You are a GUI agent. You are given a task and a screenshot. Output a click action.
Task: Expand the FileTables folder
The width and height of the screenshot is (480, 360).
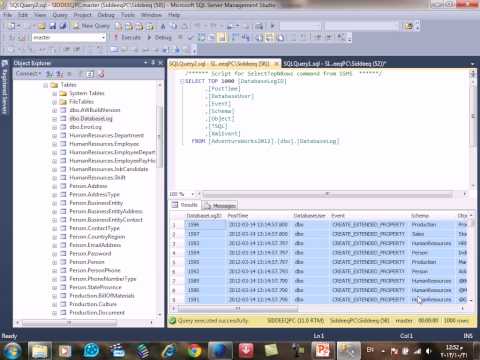[x=55, y=102]
